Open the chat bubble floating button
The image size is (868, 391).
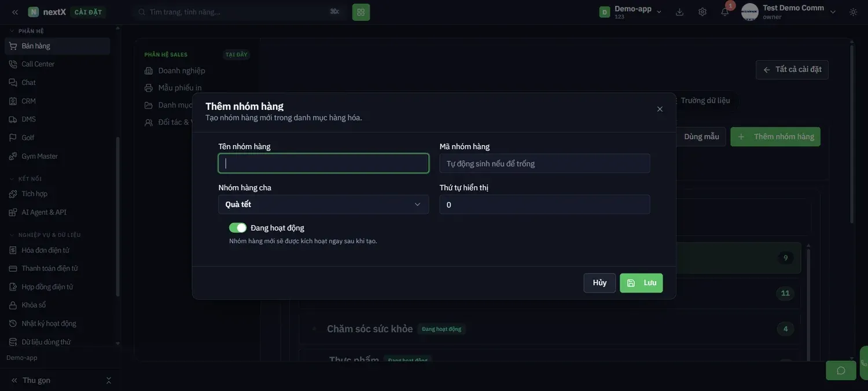pos(841,370)
